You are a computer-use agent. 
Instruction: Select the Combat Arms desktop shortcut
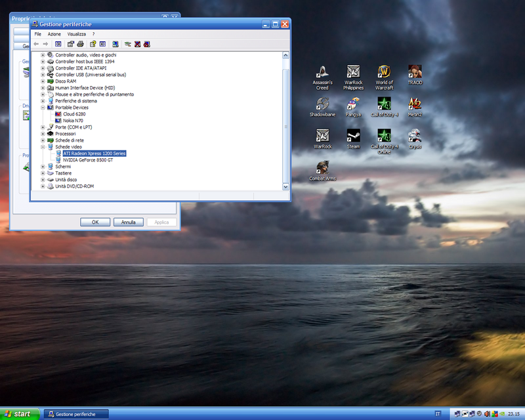(x=322, y=169)
